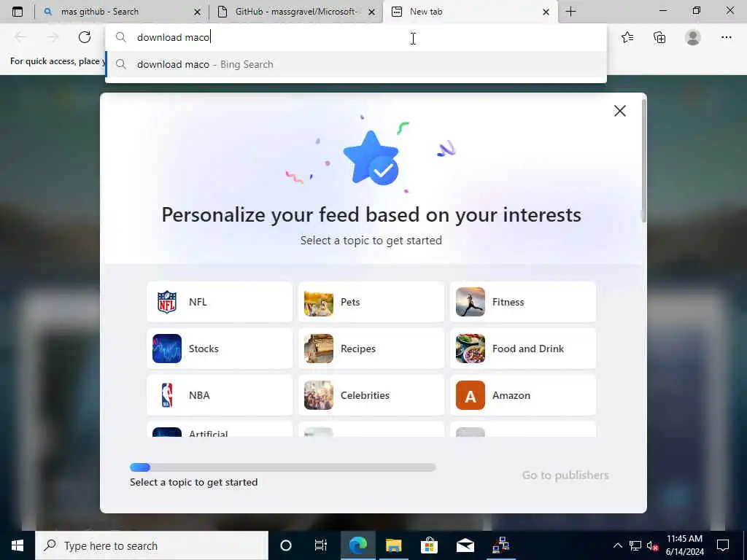747x560 pixels.
Task: Open Microsoft Store from taskbar
Action: (429, 545)
